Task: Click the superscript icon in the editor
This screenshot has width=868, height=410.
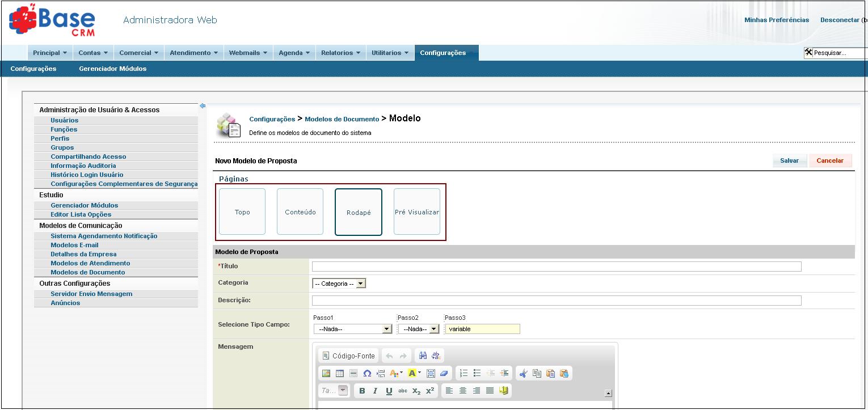Action: pyautogui.click(x=429, y=391)
